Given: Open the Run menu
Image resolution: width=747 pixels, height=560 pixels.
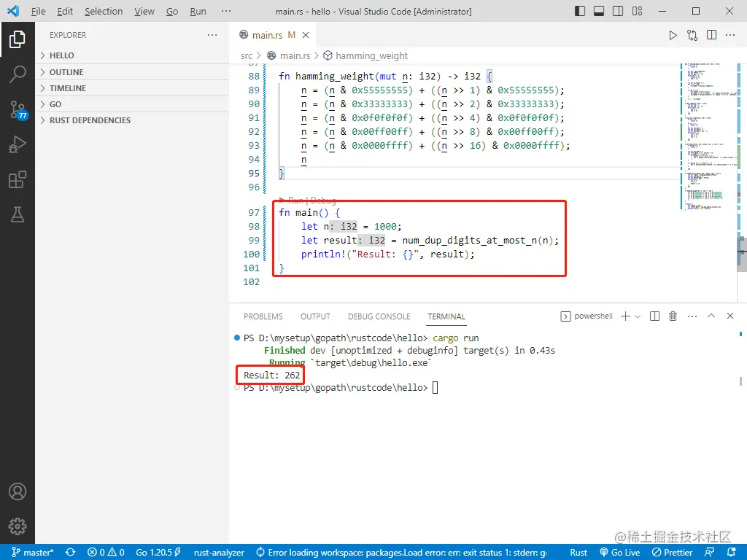Looking at the screenshot, I should pyautogui.click(x=198, y=11).
